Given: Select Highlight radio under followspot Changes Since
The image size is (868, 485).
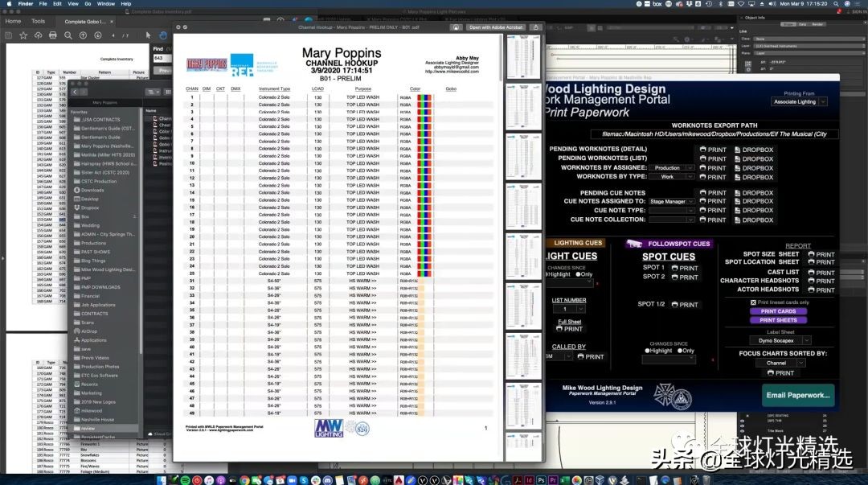Looking at the screenshot, I should (x=646, y=351).
